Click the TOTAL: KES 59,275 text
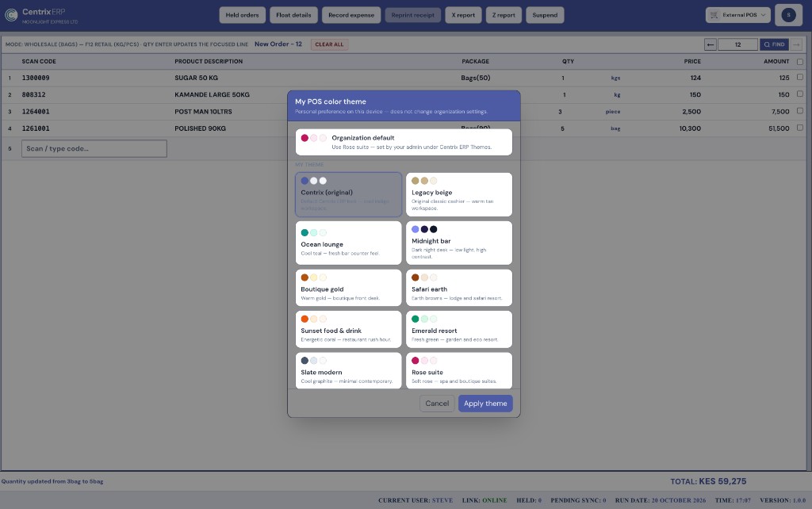 (x=708, y=481)
